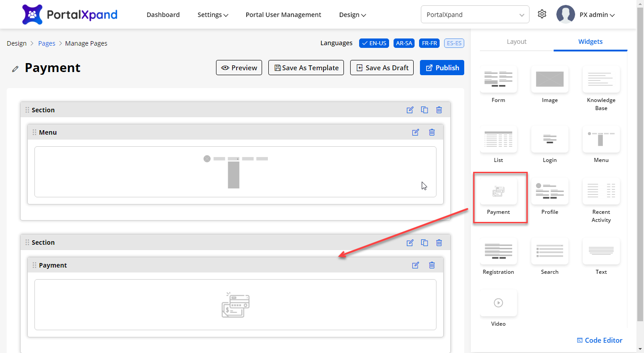Viewport: 644px width, 353px height.
Task: Pick the Knowledge Base widget
Action: [601, 79]
